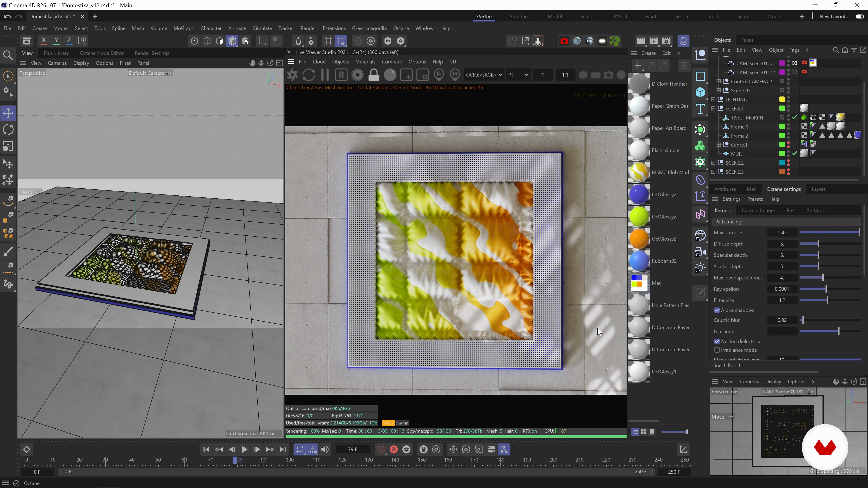Toggle the Live Viewer lock resolution icon
The image size is (868, 488).
click(x=374, y=75)
